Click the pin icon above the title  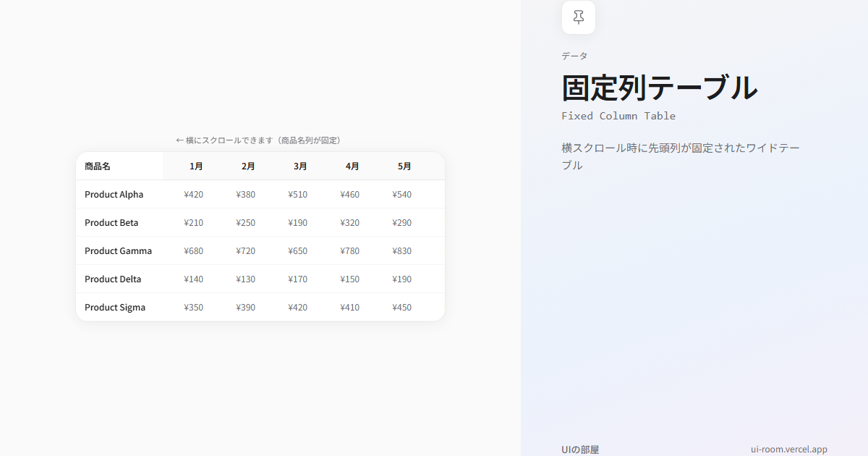[579, 17]
